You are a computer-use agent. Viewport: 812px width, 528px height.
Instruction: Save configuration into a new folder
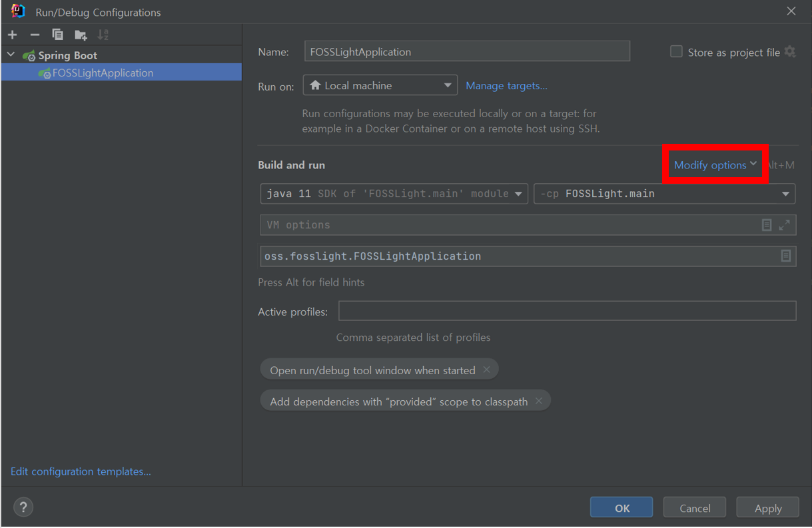81,35
